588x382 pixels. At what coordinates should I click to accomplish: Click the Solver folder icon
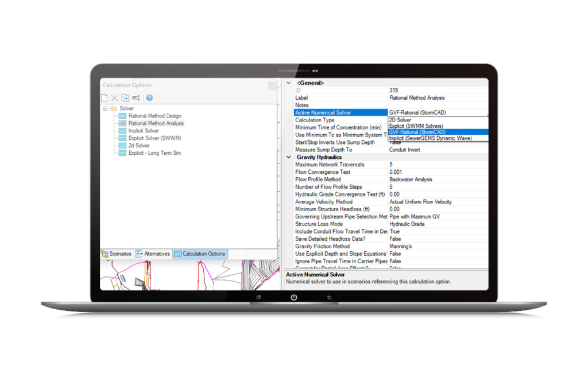[115, 108]
